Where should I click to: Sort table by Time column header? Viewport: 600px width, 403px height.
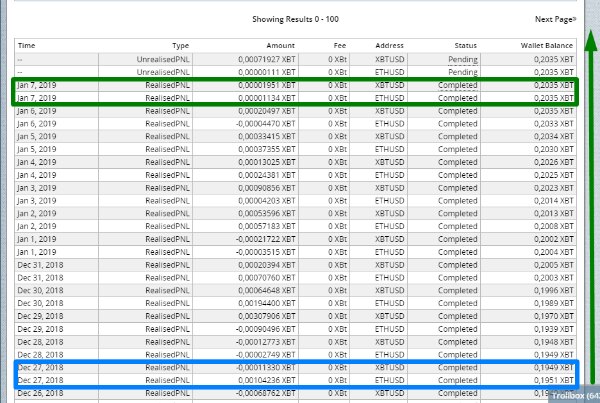(27, 45)
